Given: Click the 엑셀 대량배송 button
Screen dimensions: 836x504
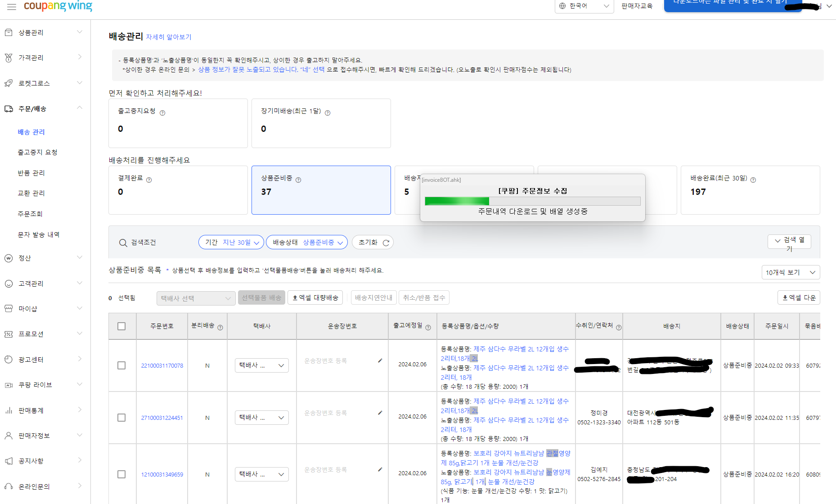Looking at the screenshot, I should [x=315, y=297].
